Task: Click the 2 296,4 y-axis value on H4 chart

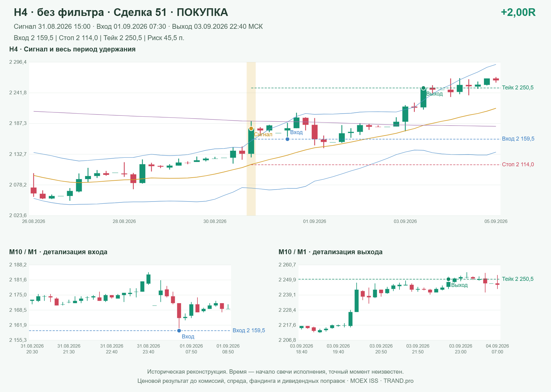Action: pyautogui.click(x=18, y=62)
